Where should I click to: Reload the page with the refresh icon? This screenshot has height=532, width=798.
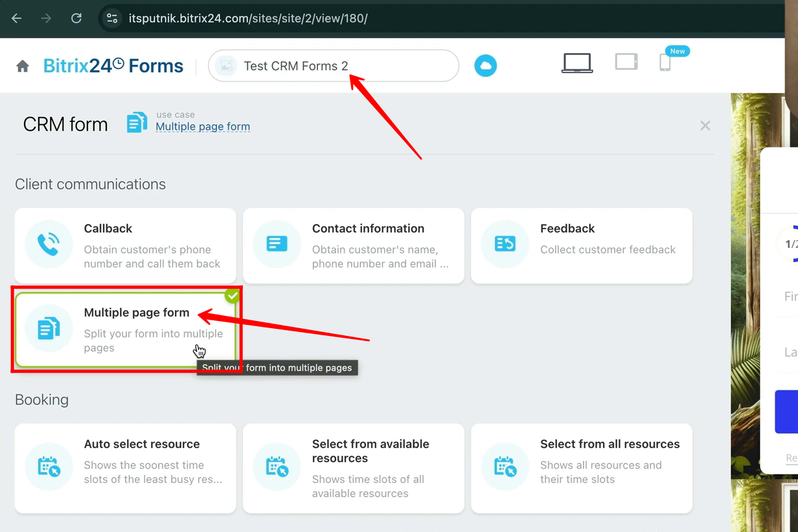76,18
